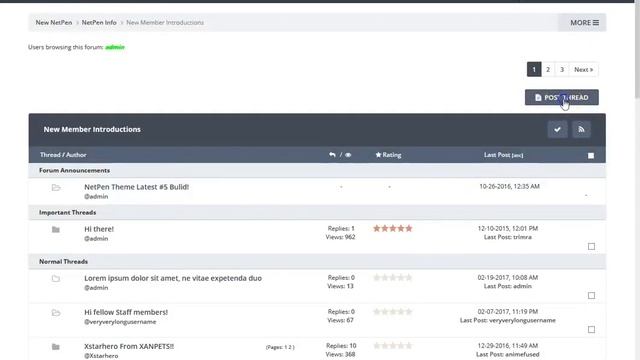Go to page 2
The image size is (640, 360).
pyautogui.click(x=548, y=69)
